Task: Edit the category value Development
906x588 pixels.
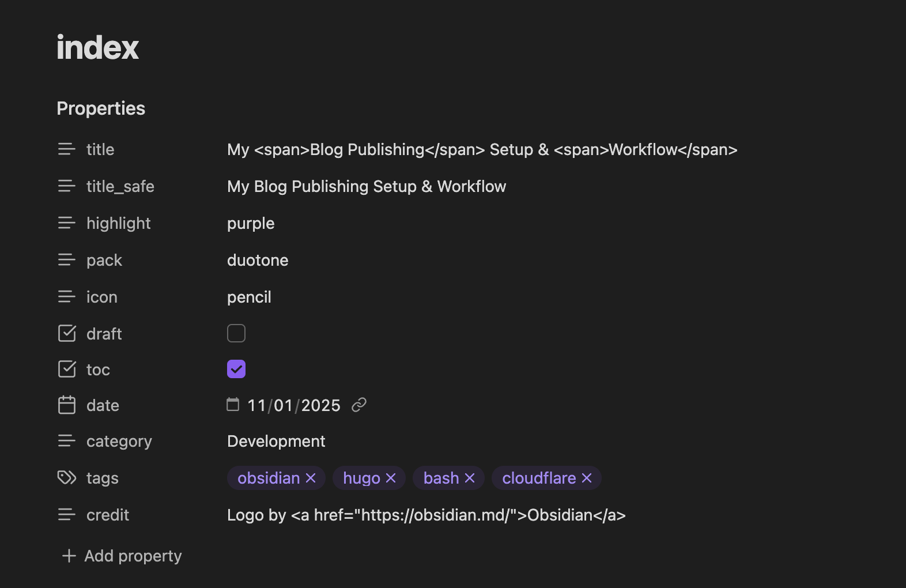Action: 276,441
